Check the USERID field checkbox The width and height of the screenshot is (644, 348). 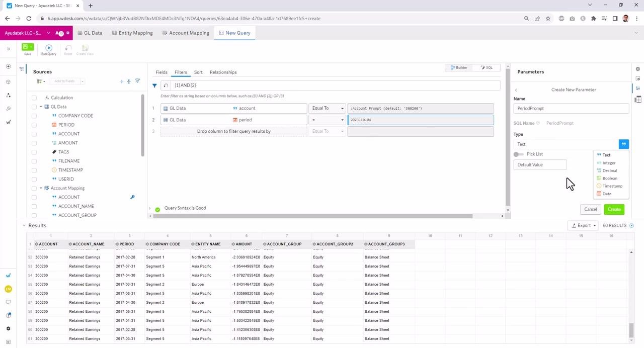34,179
